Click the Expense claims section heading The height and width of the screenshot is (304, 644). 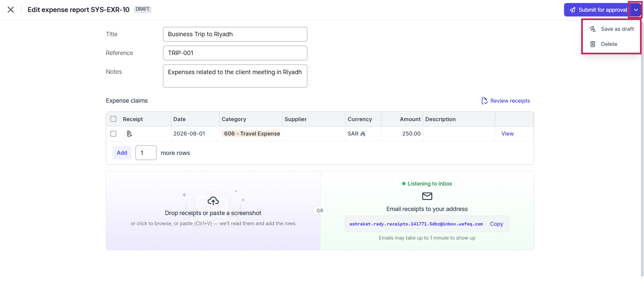coord(127,101)
